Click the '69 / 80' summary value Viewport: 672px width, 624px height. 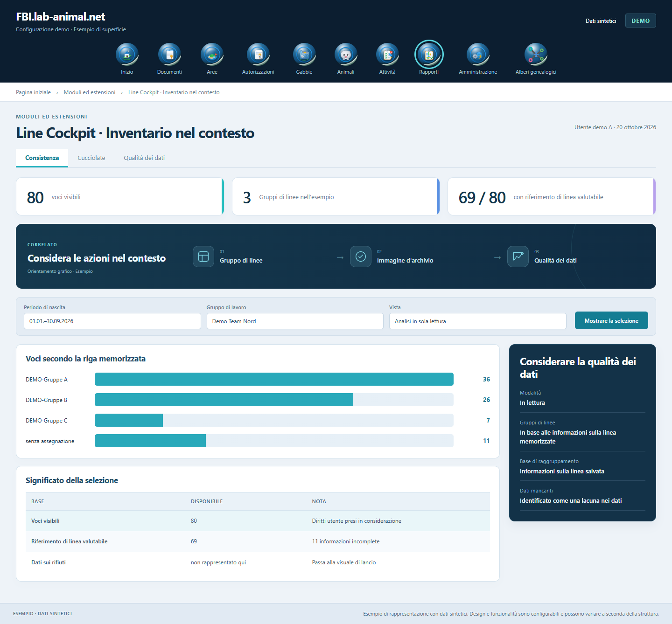pyautogui.click(x=482, y=197)
